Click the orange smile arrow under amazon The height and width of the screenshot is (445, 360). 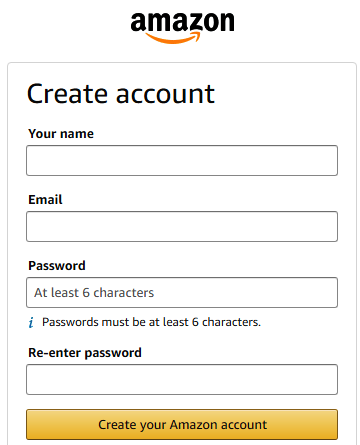(x=173, y=38)
